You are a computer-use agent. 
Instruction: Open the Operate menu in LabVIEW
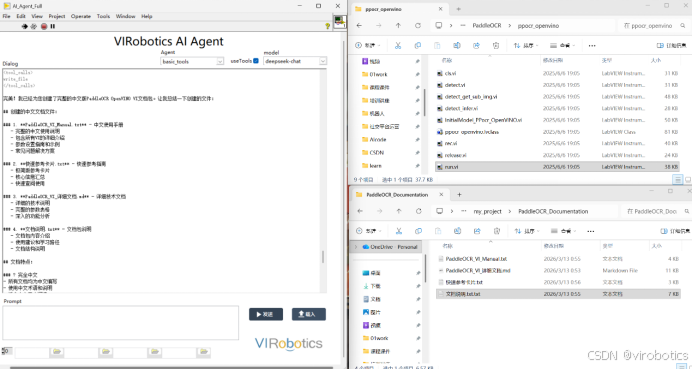(x=81, y=16)
